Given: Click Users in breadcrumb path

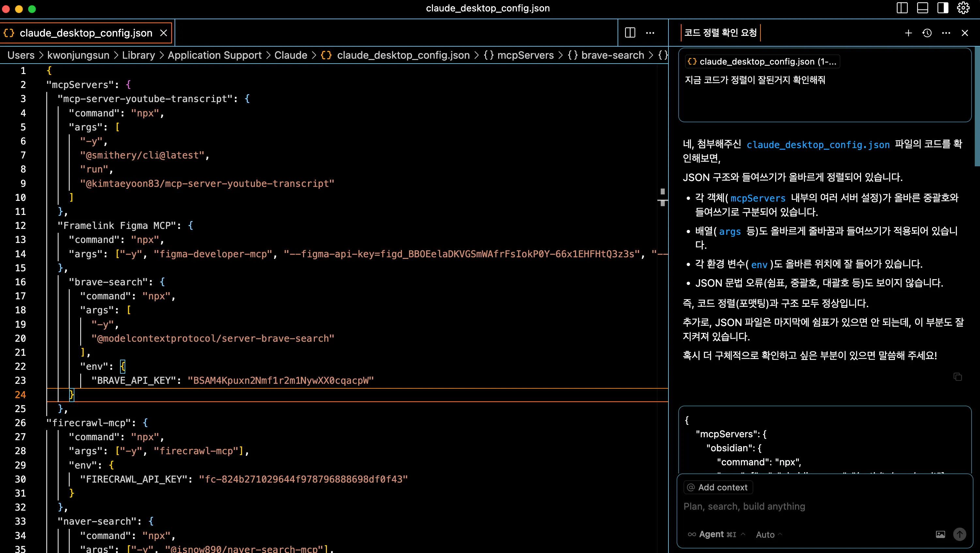Looking at the screenshot, I should [x=21, y=55].
